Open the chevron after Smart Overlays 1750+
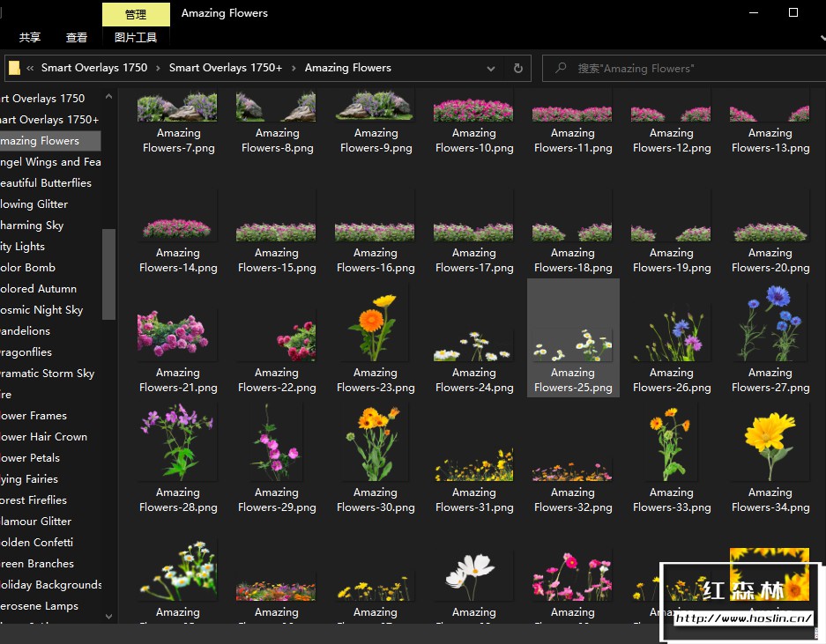 (294, 68)
